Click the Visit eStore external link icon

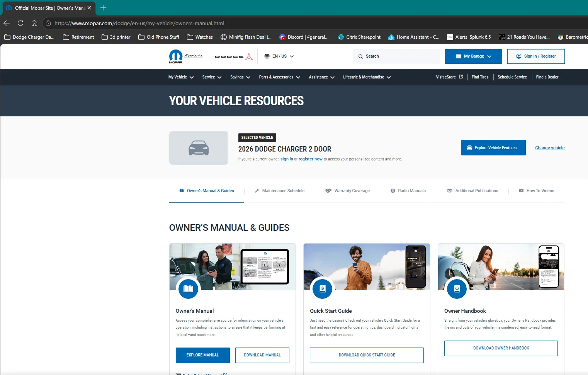click(x=461, y=77)
